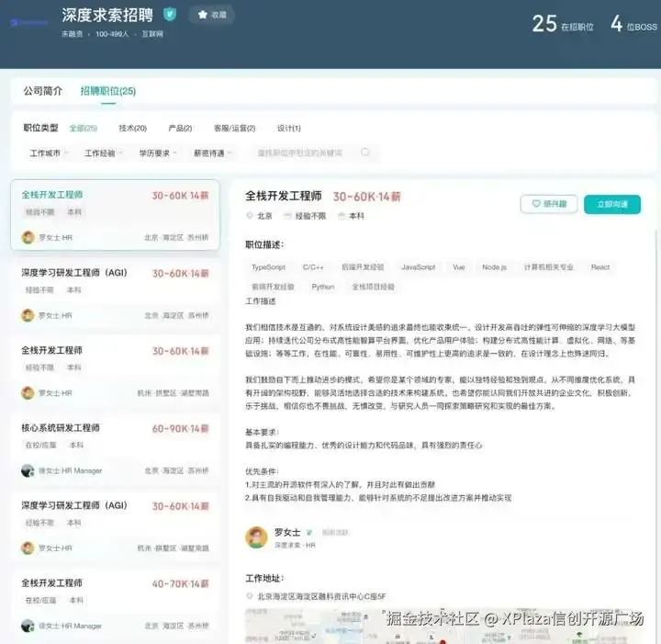The image size is (661, 644).
Task: Click the HR Manager avatar in the 40-70K card
Action: coord(28,626)
